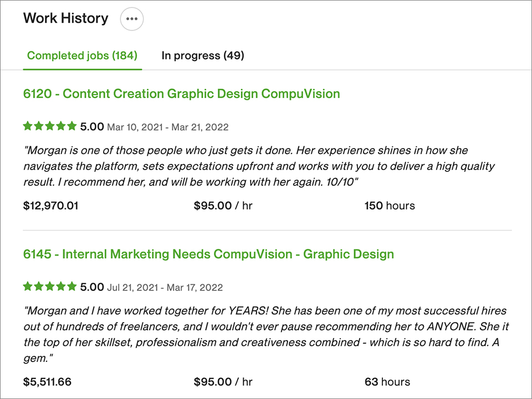Image resolution: width=532 pixels, height=399 pixels.
Task: Click the 150 hours figure
Action: pyautogui.click(x=390, y=206)
